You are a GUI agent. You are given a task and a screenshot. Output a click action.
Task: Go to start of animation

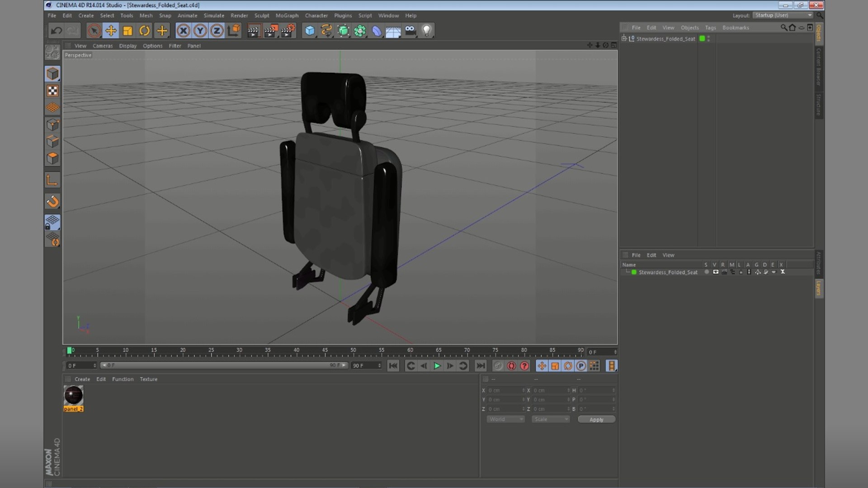point(393,366)
